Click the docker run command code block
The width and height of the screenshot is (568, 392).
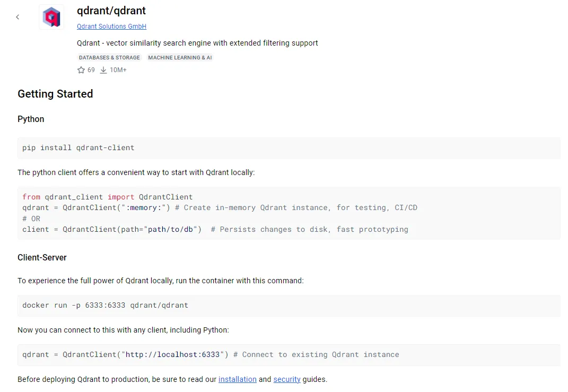289,306
